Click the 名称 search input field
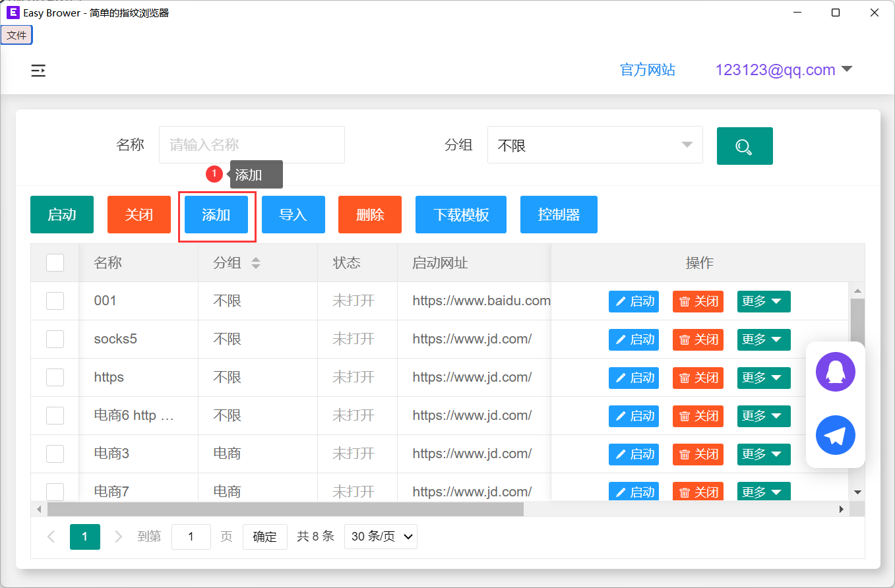 (252, 145)
